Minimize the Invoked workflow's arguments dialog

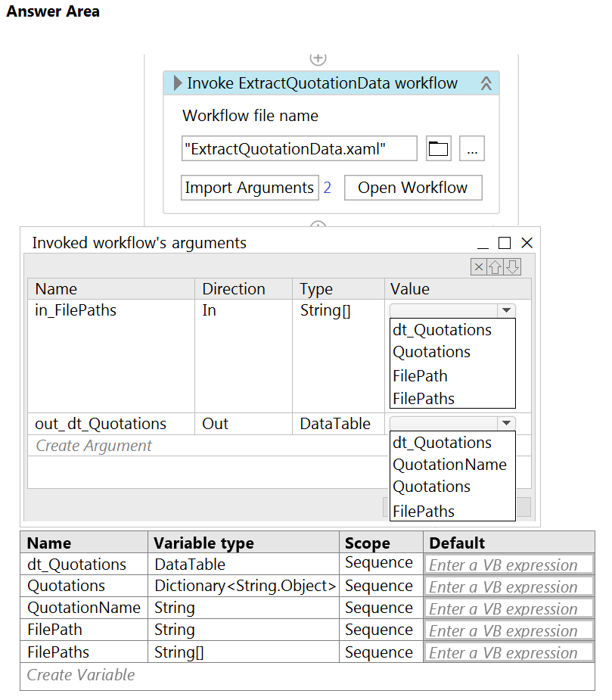tap(483, 244)
